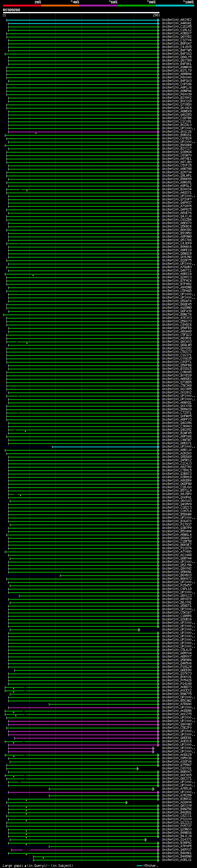This screenshot has width=197, height=868.
Task: Select hit label UniRef100_Q86LY5
Action: click(x=177, y=57)
